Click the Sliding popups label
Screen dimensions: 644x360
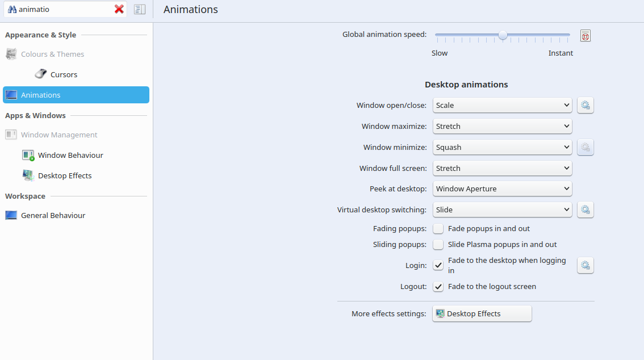point(400,244)
